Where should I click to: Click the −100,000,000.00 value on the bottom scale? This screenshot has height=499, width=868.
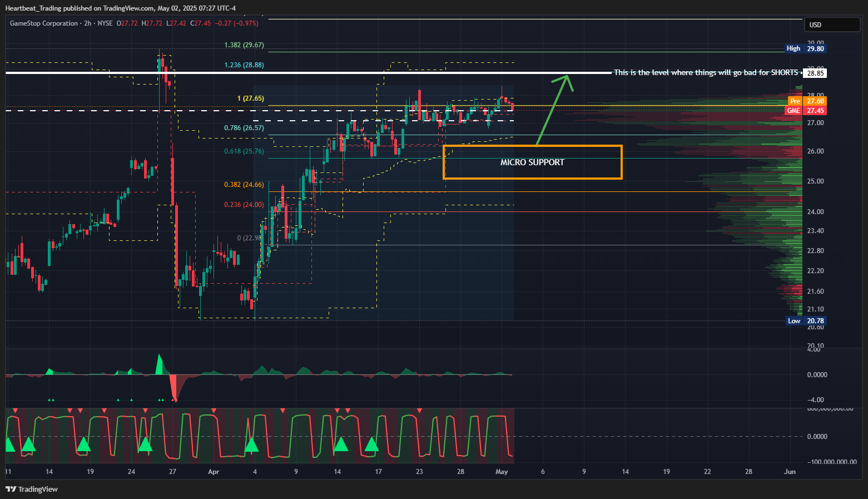[831, 462]
